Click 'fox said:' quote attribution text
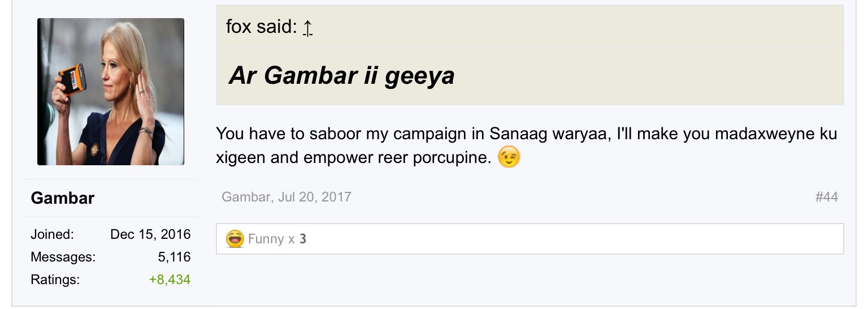The width and height of the screenshot is (868, 309). point(261,27)
